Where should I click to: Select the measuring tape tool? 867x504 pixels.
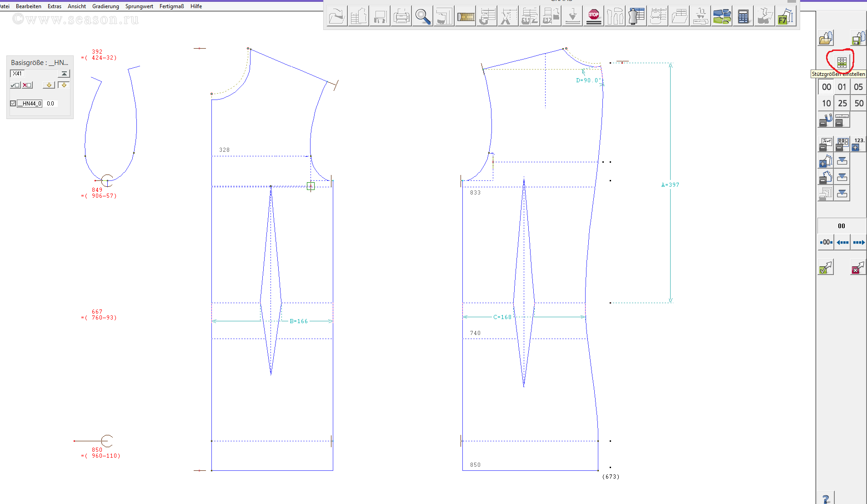coord(466,17)
